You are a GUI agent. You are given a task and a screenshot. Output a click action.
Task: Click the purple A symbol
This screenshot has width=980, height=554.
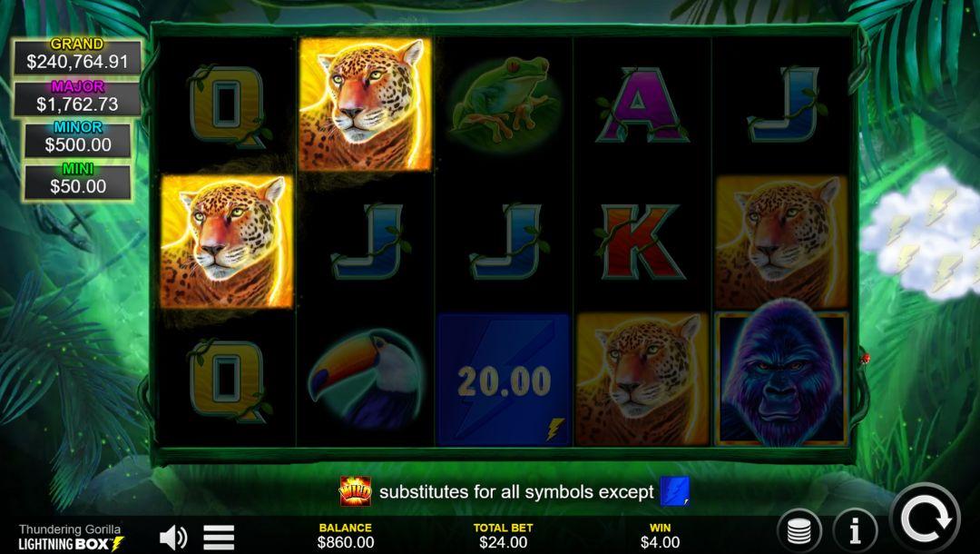642,104
